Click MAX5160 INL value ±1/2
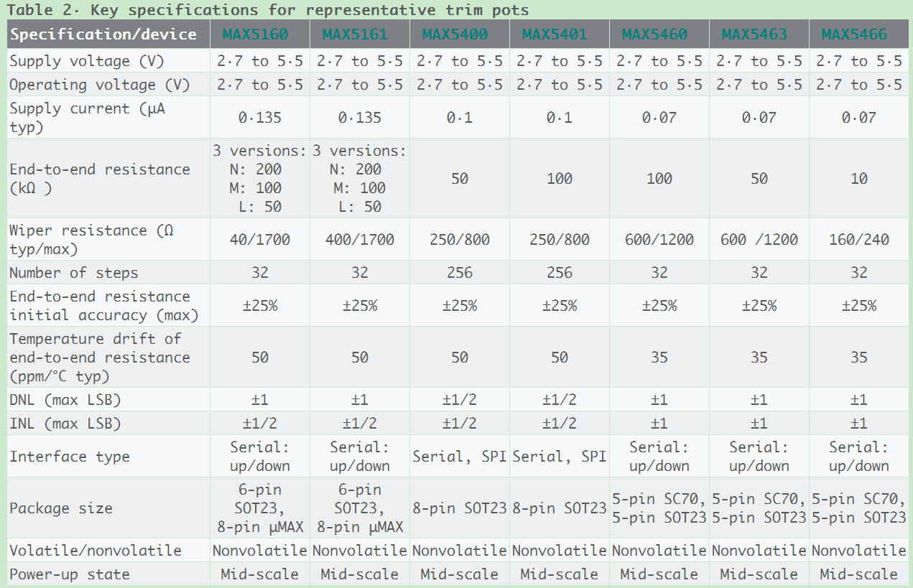 click(x=260, y=424)
